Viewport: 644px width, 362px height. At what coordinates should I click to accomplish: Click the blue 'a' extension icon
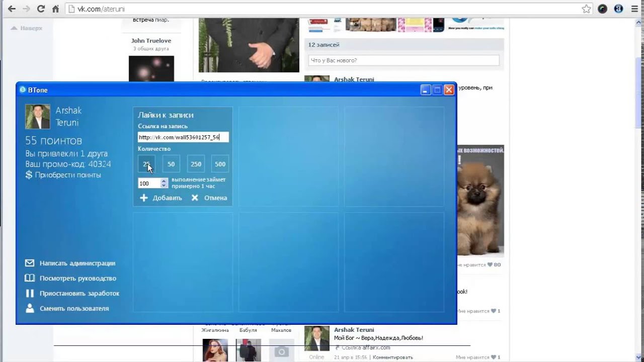tap(618, 9)
